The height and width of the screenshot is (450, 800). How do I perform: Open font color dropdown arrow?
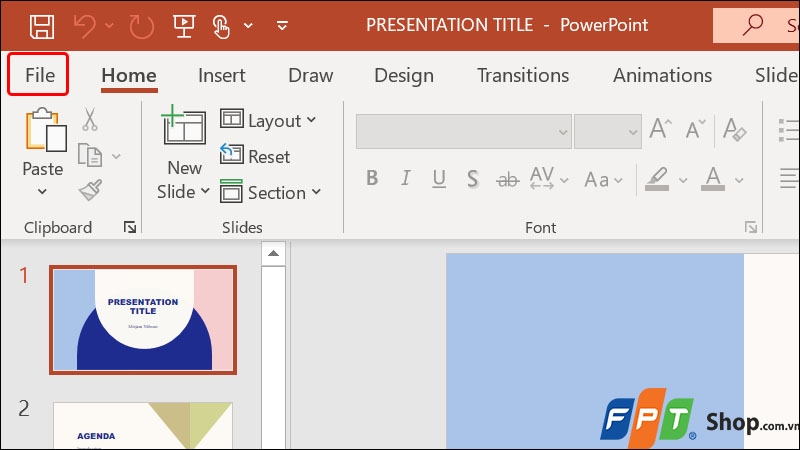tap(739, 180)
